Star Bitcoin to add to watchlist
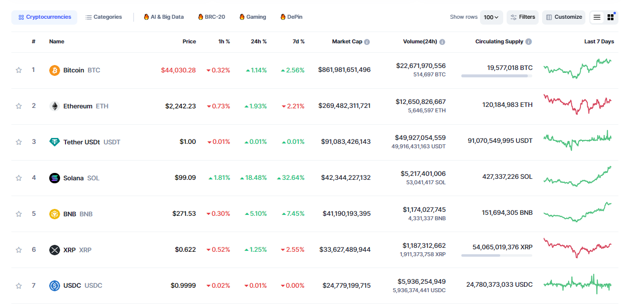Viewport: 644px width, 304px height. tap(19, 70)
